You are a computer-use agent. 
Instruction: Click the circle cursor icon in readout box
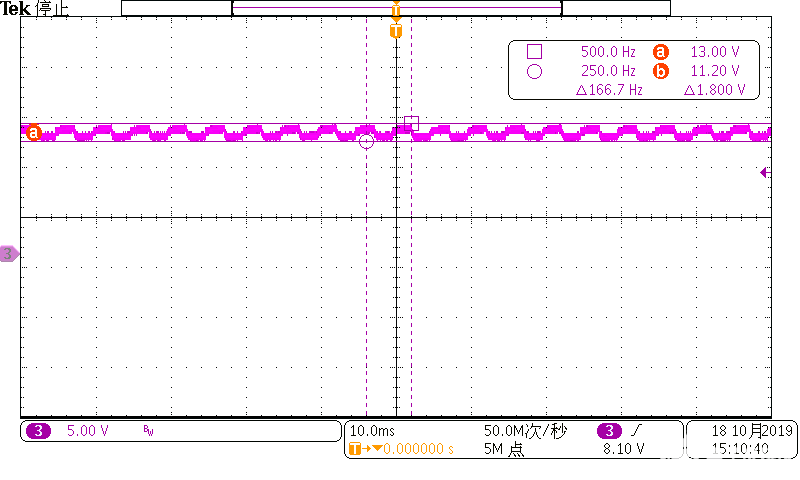pyautogui.click(x=534, y=71)
